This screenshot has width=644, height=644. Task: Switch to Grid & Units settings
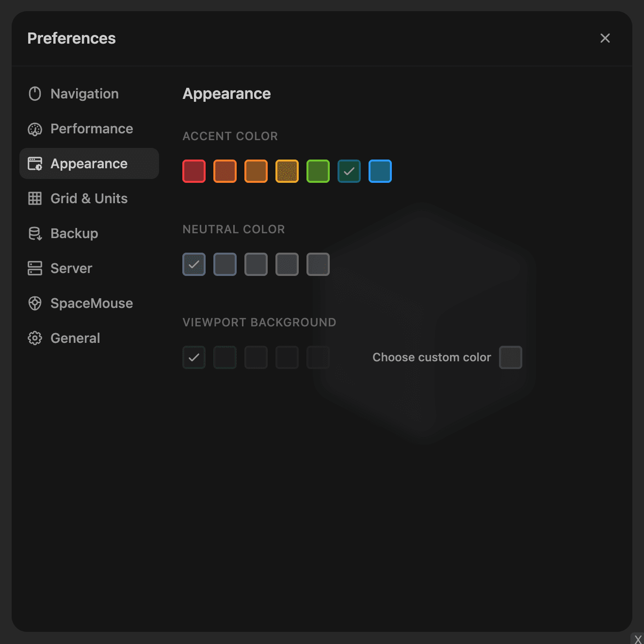[89, 198]
